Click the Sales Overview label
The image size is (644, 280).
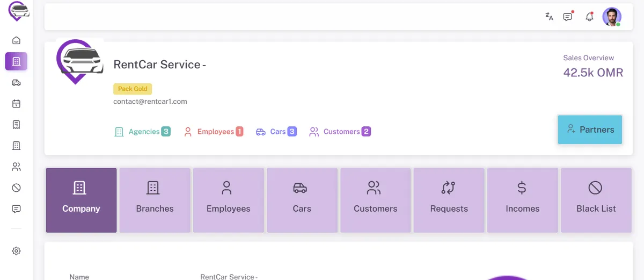click(588, 58)
